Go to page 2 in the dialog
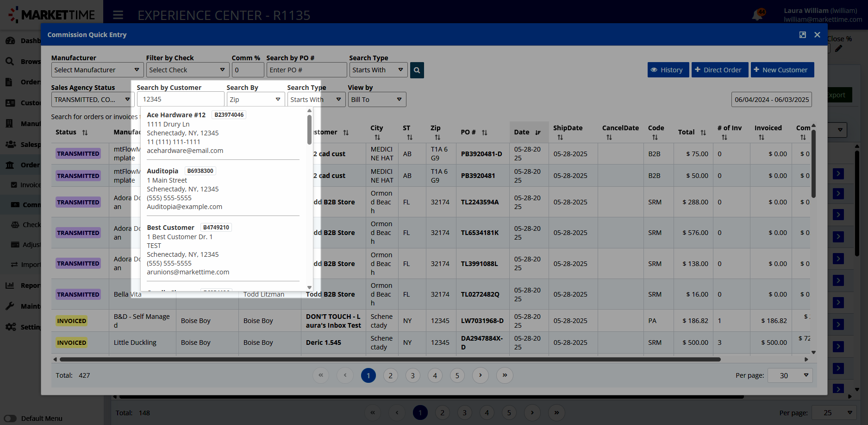The width and height of the screenshot is (868, 425). pos(391,375)
